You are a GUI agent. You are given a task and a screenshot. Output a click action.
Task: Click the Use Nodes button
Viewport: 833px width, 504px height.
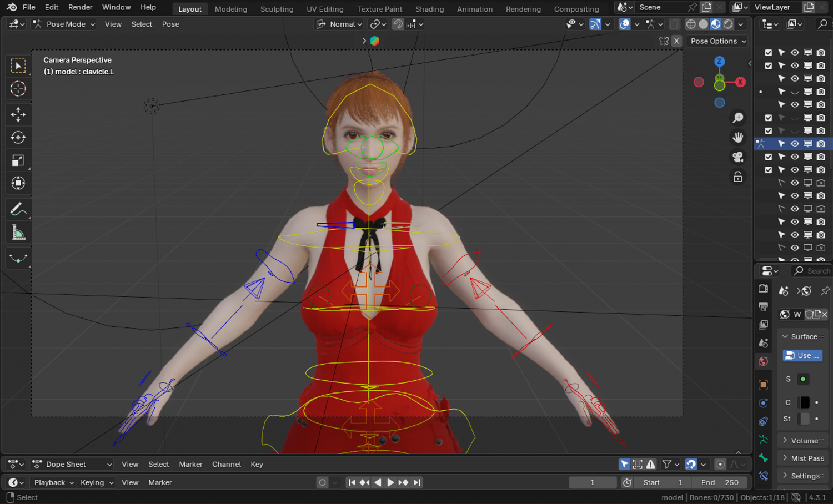click(x=803, y=356)
